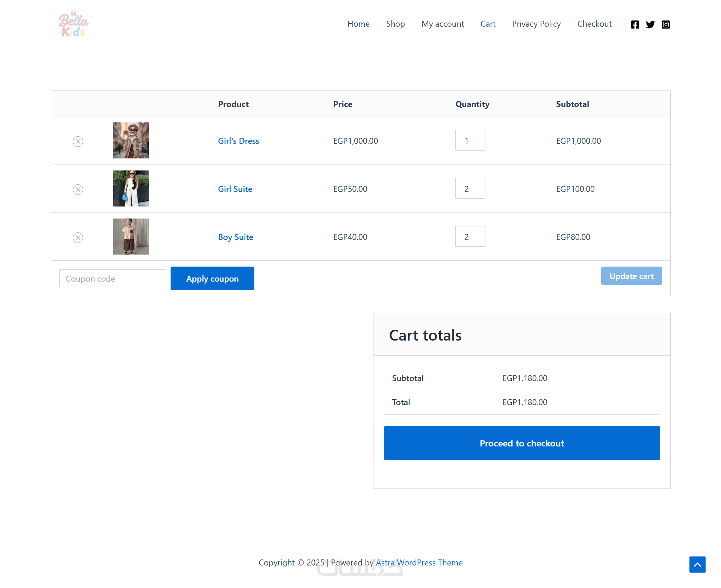Open the Boy Suite product link
Image resolution: width=721 pixels, height=588 pixels.
pos(236,237)
